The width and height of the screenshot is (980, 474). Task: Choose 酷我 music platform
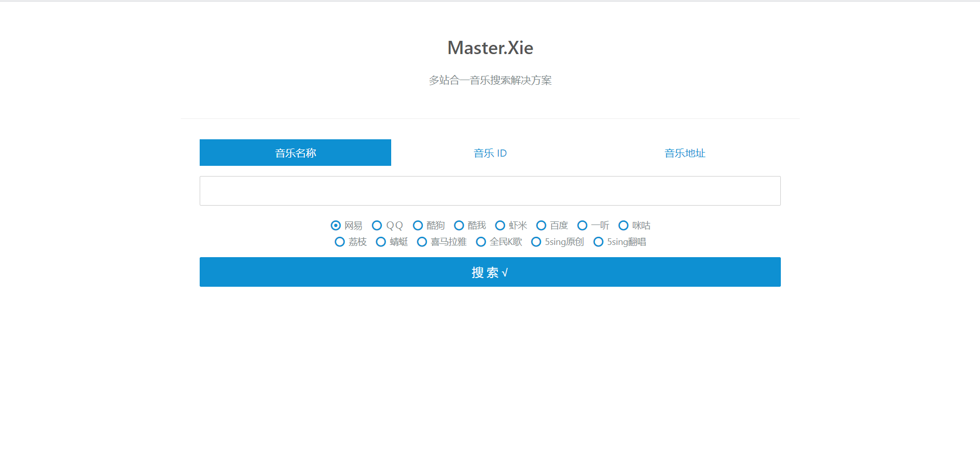point(459,225)
